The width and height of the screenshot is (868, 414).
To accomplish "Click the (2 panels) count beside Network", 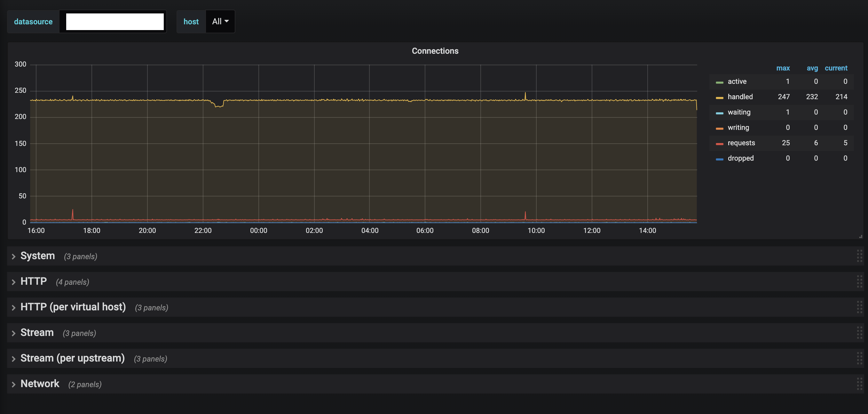I will (85, 385).
